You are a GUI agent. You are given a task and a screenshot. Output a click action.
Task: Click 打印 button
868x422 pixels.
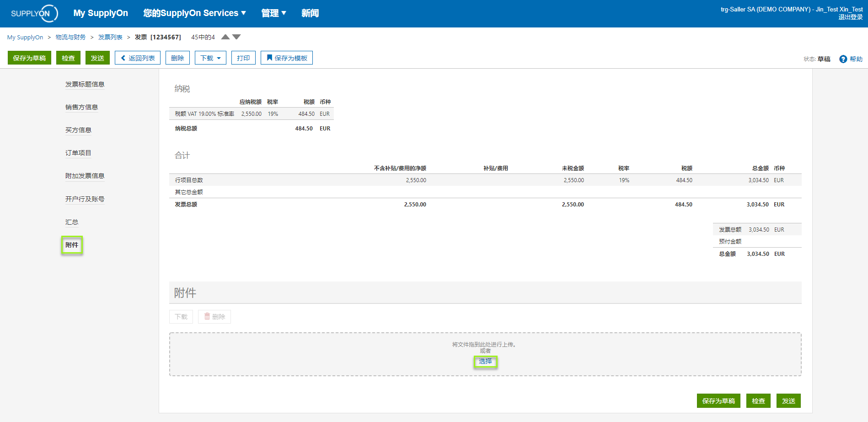243,58
